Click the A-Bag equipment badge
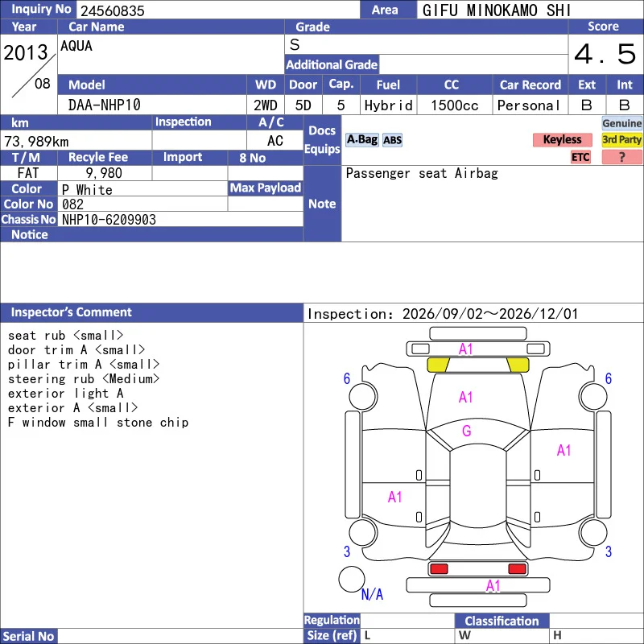The width and height of the screenshot is (644, 644). click(x=361, y=139)
